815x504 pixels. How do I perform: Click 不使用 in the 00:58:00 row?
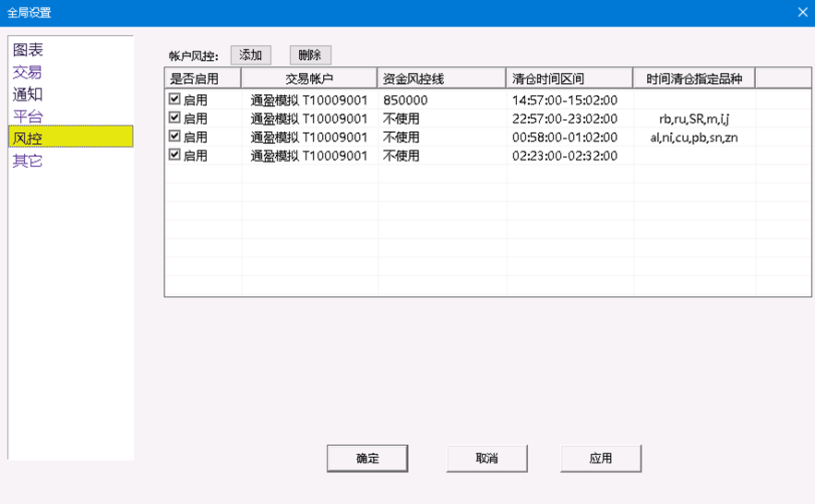(x=401, y=138)
